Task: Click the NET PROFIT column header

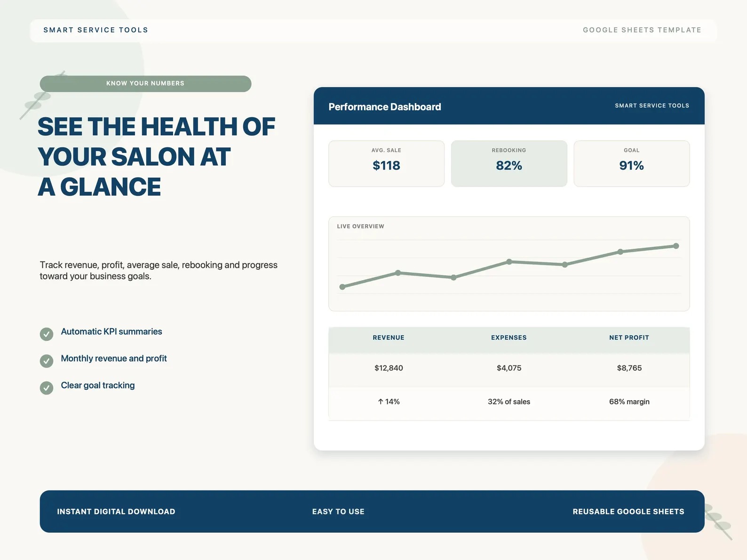Action: click(629, 338)
